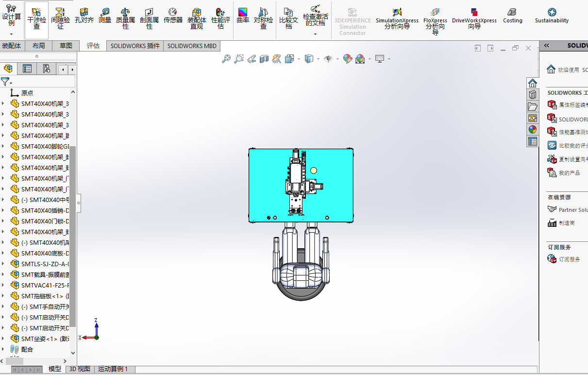
Task: Expand the SMT40X40脚轮 tree node
Action: [3, 146]
